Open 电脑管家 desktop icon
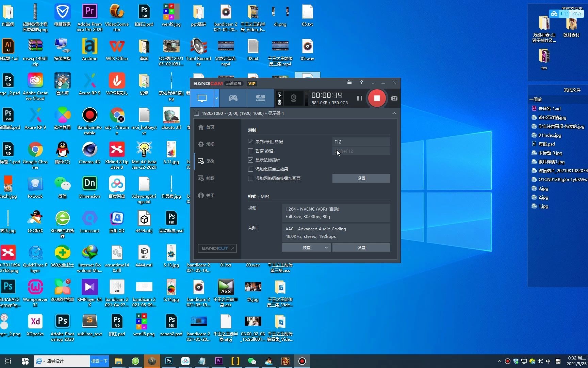 (x=62, y=15)
